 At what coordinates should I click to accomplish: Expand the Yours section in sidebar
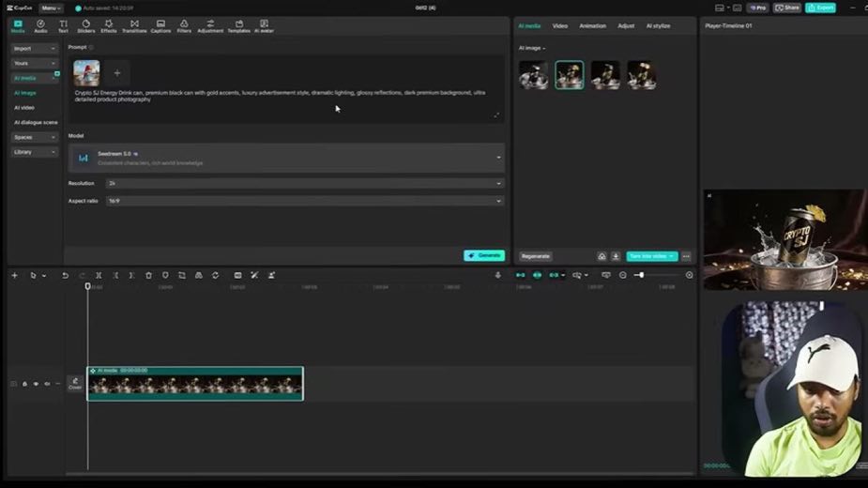35,64
